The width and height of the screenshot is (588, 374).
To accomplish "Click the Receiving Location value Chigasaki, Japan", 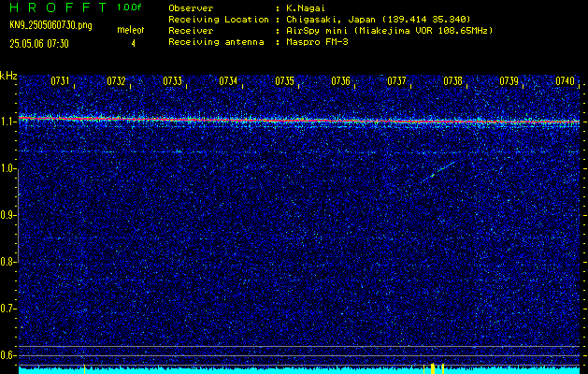I will [378, 20].
